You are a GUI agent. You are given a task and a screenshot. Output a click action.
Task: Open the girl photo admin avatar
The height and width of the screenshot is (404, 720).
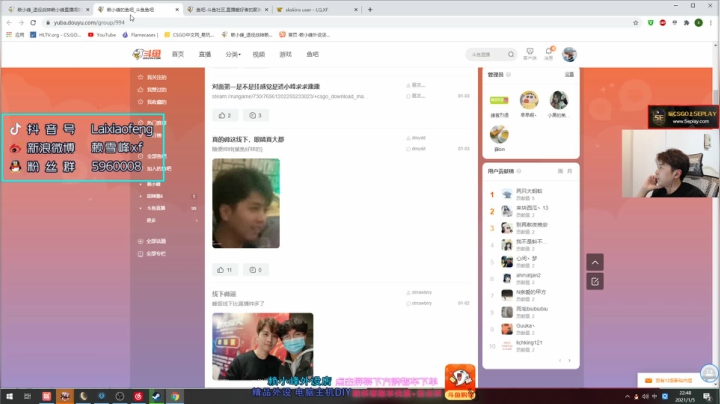pyautogui.click(x=558, y=100)
